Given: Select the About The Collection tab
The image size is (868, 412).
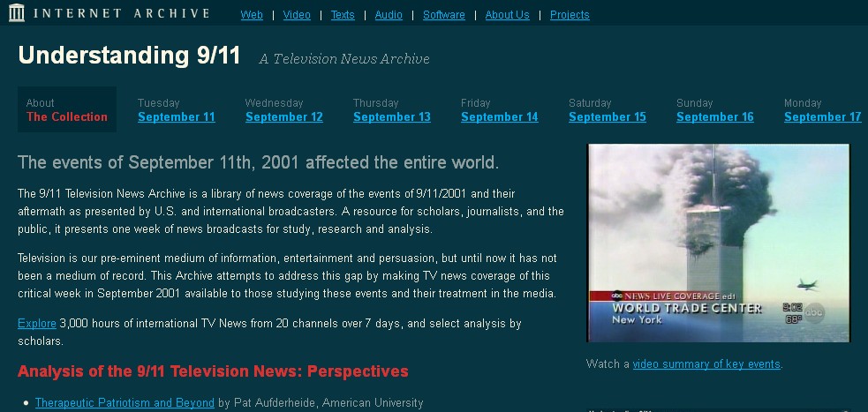Looking at the screenshot, I should (x=67, y=109).
